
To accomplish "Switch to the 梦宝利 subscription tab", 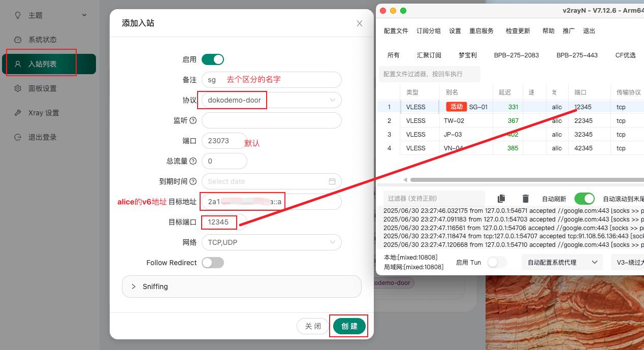I will coord(467,55).
